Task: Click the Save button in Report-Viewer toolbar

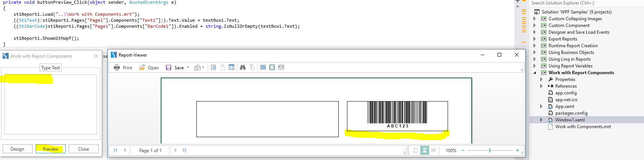Action: tap(175, 68)
